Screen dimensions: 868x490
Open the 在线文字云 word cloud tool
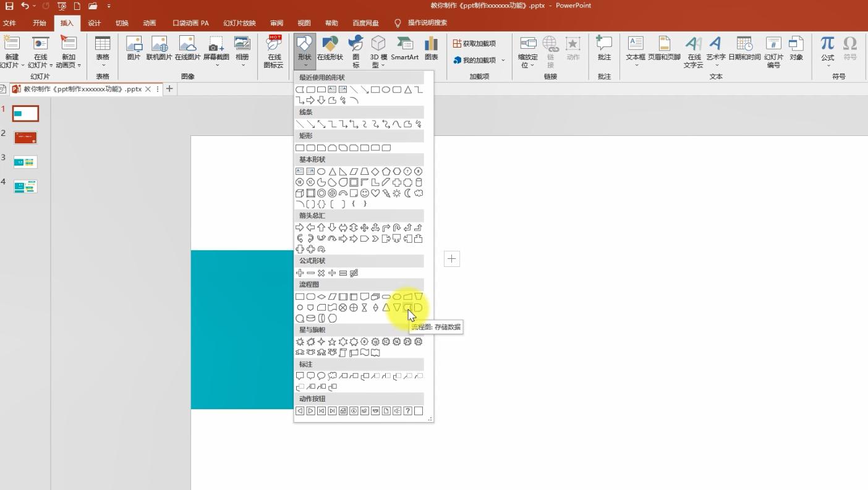point(694,51)
